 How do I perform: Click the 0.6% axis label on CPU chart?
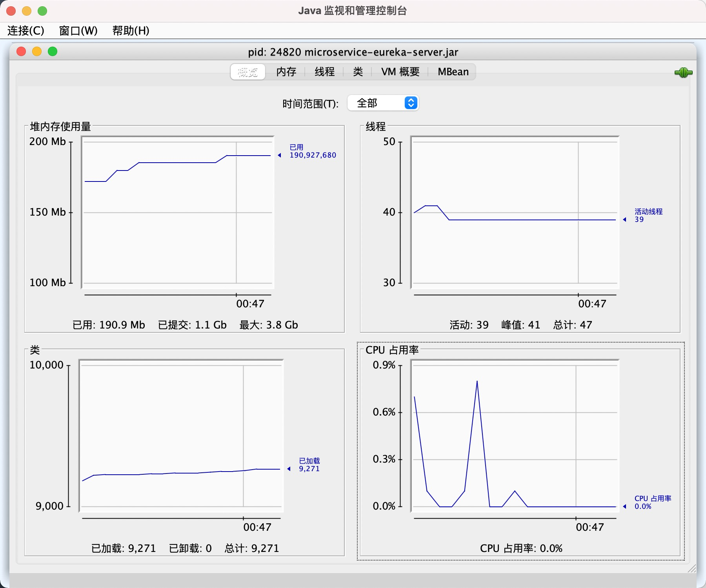click(x=384, y=412)
